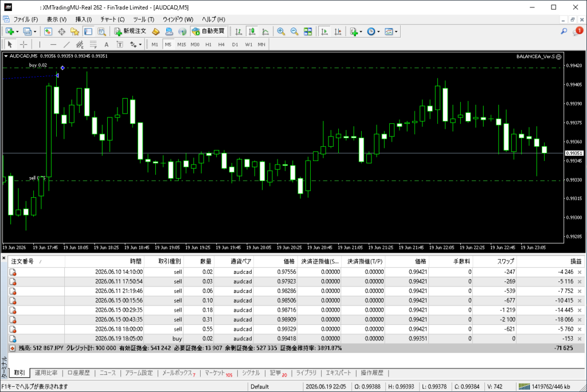This screenshot has height=392, width=587.
Task: Select the text A tool
Action: coord(106,45)
